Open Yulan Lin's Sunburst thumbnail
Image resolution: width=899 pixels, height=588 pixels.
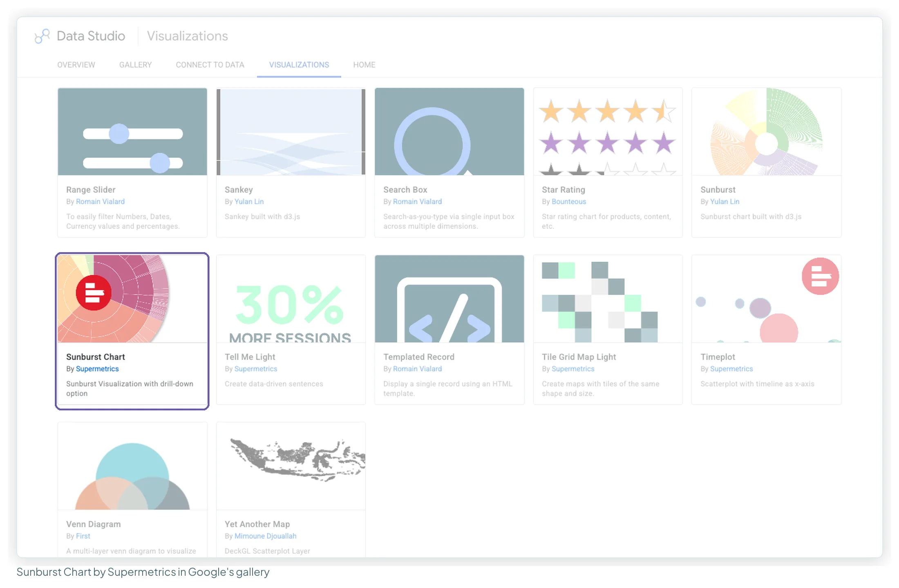(767, 132)
